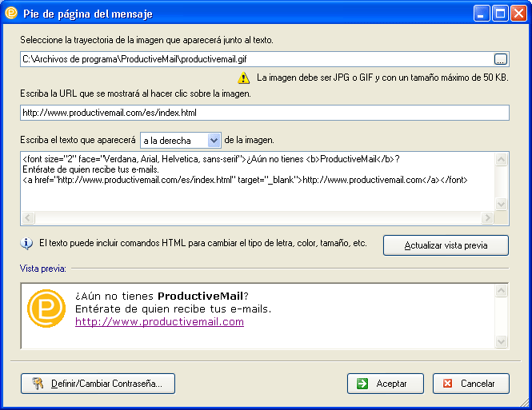Click the Definir/Cambiar Contraseña button
532x410 pixels.
98,384
